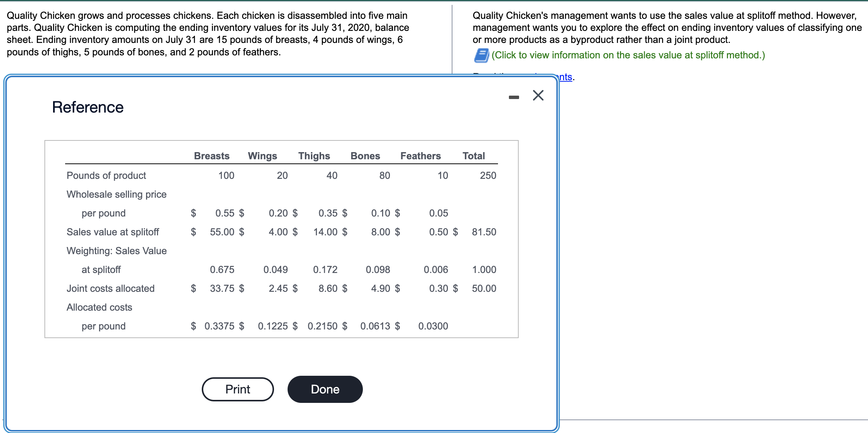
Task: Click the blue book icon
Action: click(x=481, y=55)
